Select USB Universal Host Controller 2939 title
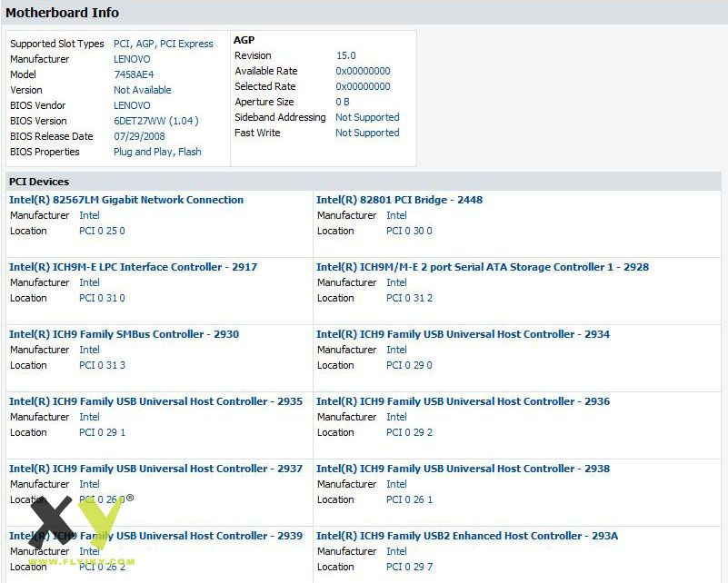728x583 pixels. pyautogui.click(x=155, y=536)
